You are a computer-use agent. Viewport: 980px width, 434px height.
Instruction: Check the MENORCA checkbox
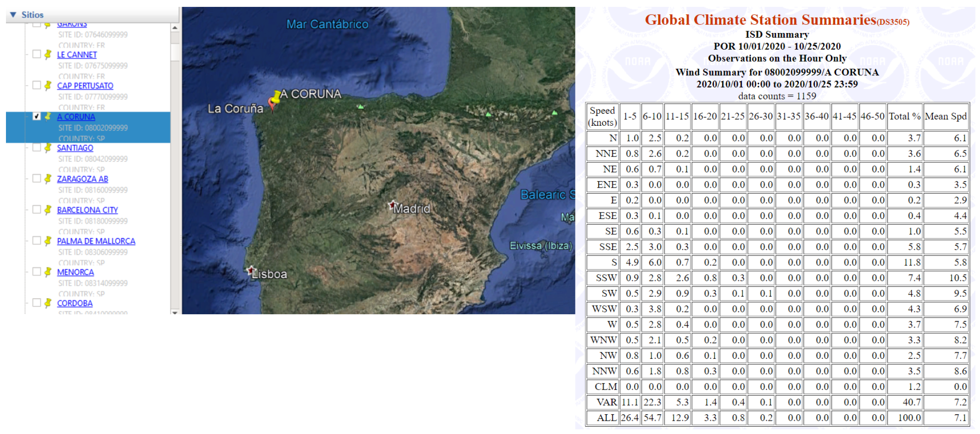coord(37,272)
